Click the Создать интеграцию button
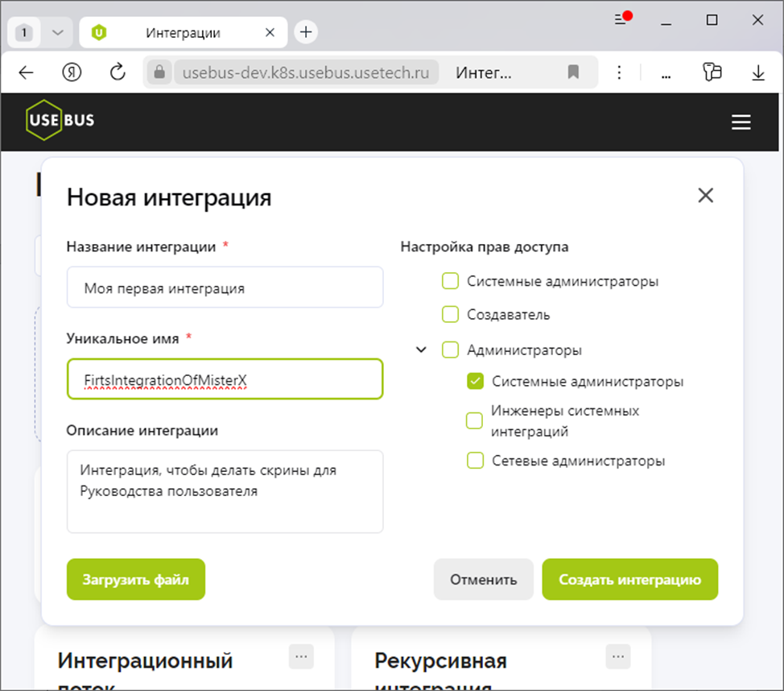Image resolution: width=784 pixels, height=691 pixels. point(629,579)
